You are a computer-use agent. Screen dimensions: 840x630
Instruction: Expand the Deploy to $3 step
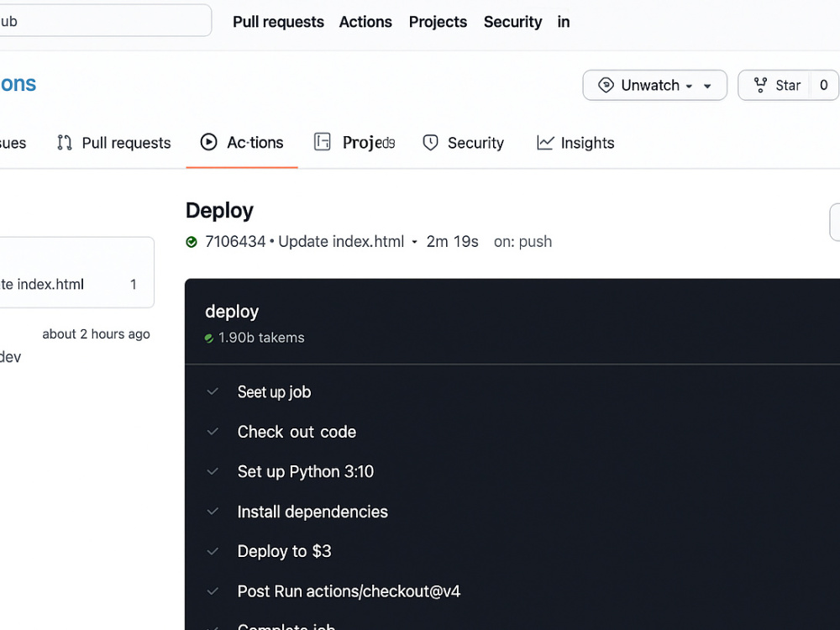(x=285, y=551)
